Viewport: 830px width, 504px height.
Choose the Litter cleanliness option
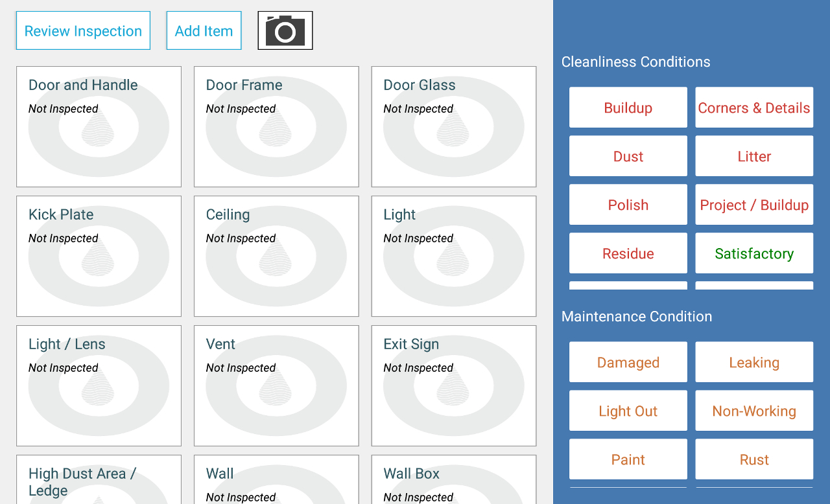754,156
